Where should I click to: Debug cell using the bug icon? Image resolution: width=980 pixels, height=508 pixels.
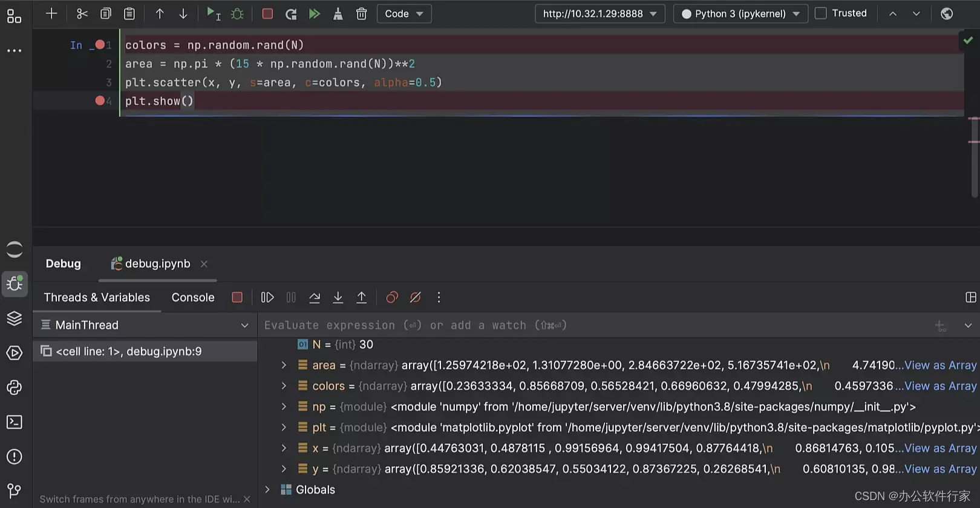coord(237,13)
